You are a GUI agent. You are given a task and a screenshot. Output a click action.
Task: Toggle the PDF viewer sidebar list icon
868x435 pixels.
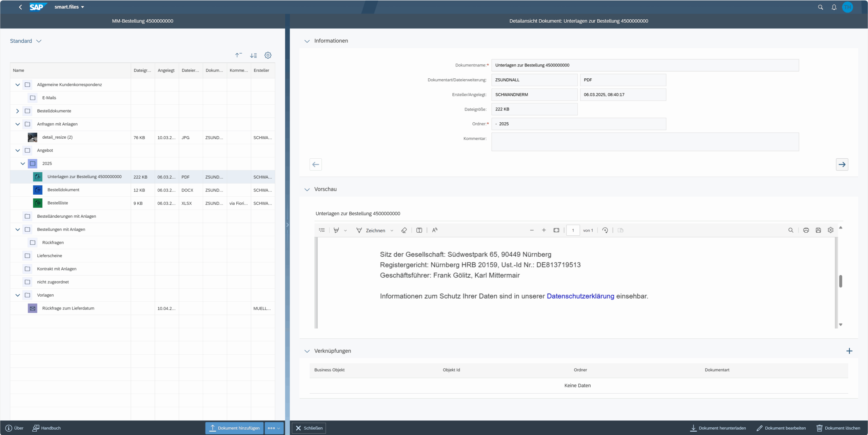[322, 230]
